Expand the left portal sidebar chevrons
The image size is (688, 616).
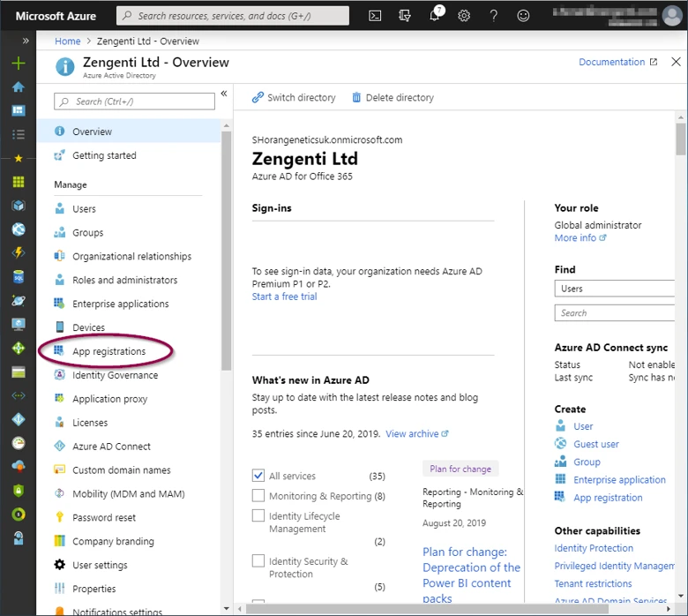click(26, 41)
